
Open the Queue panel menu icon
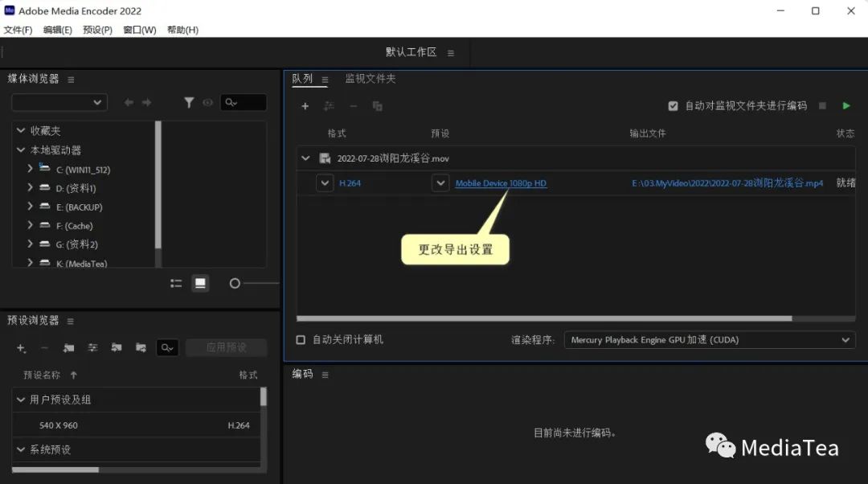pyautogui.click(x=325, y=80)
